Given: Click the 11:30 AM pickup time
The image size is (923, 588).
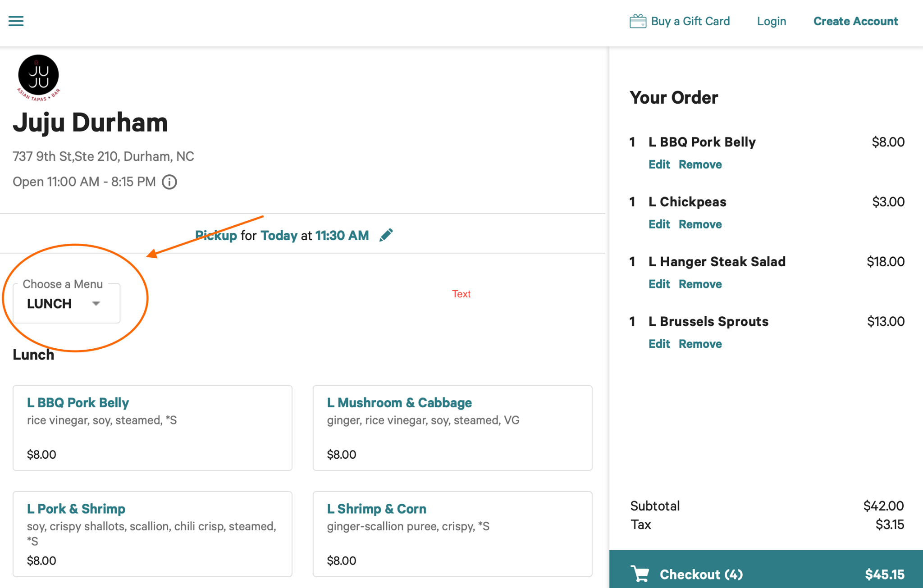Looking at the screenshot, I should 342,236.
